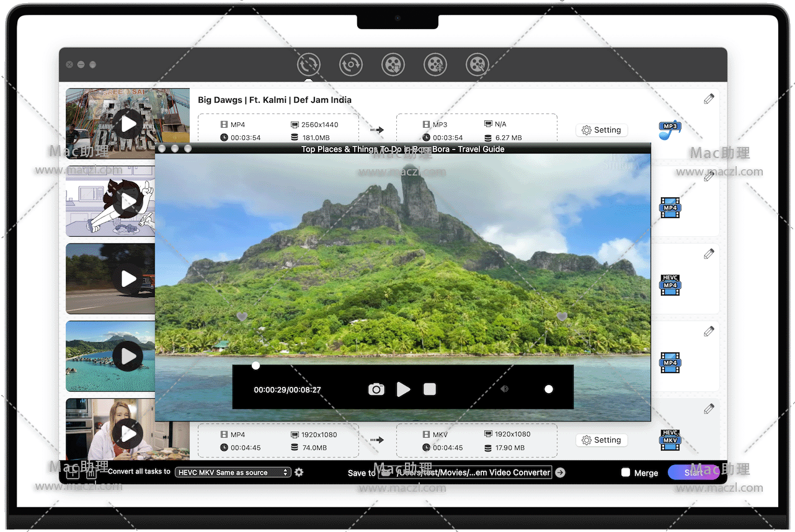Click the playback progress handle
Screen dimensions: 795x532
click(255, 366)
